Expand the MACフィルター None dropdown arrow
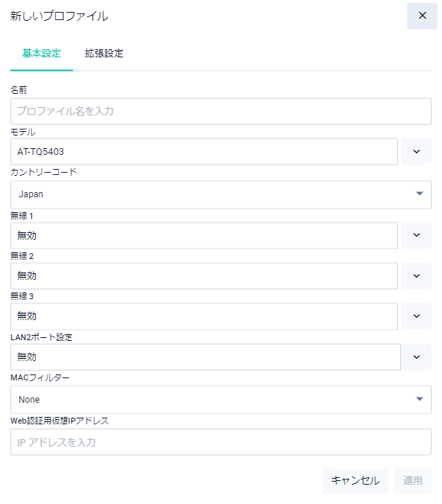Screen dimensions: 442x504 point(419,399)
